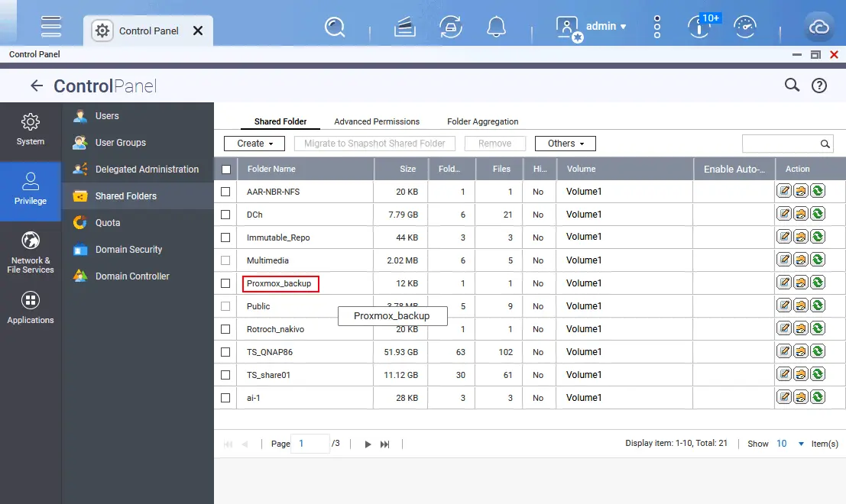Click the Control Panel search magnifier

(792, 85)
